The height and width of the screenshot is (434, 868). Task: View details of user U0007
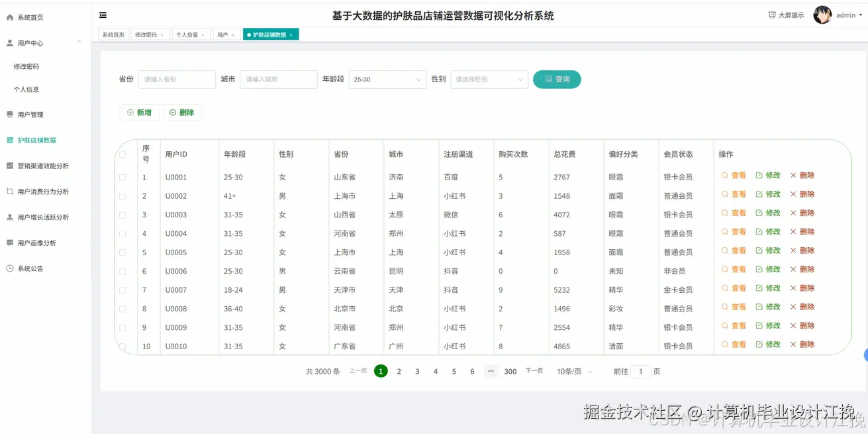tap(734, 288)
